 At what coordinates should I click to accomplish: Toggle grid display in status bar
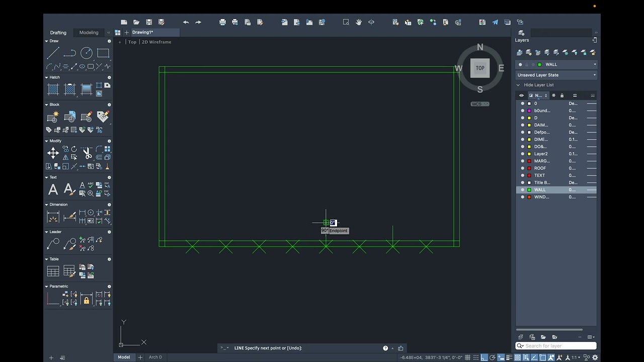tap(467, 357)
